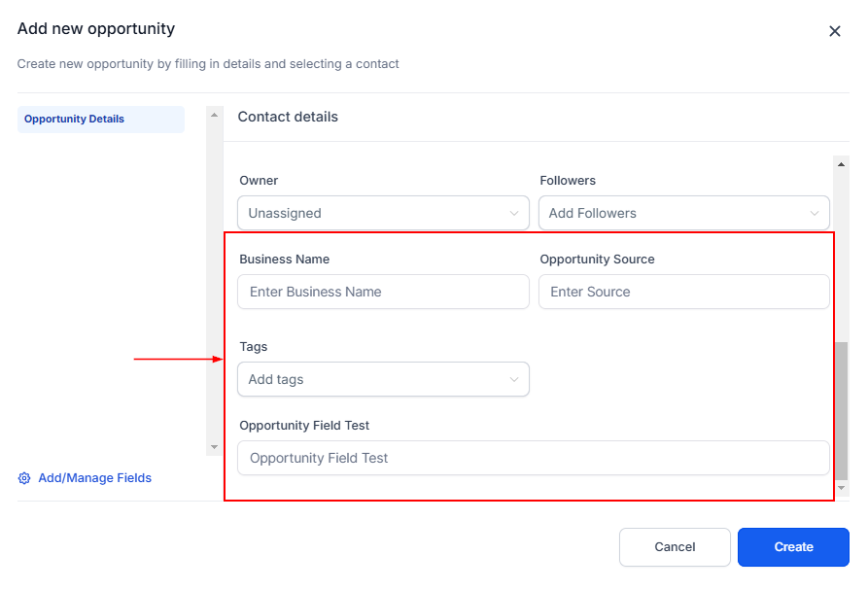Open the Owner dropdown showing Unassigned
This screenshot has height=590, width=868.
374,213
